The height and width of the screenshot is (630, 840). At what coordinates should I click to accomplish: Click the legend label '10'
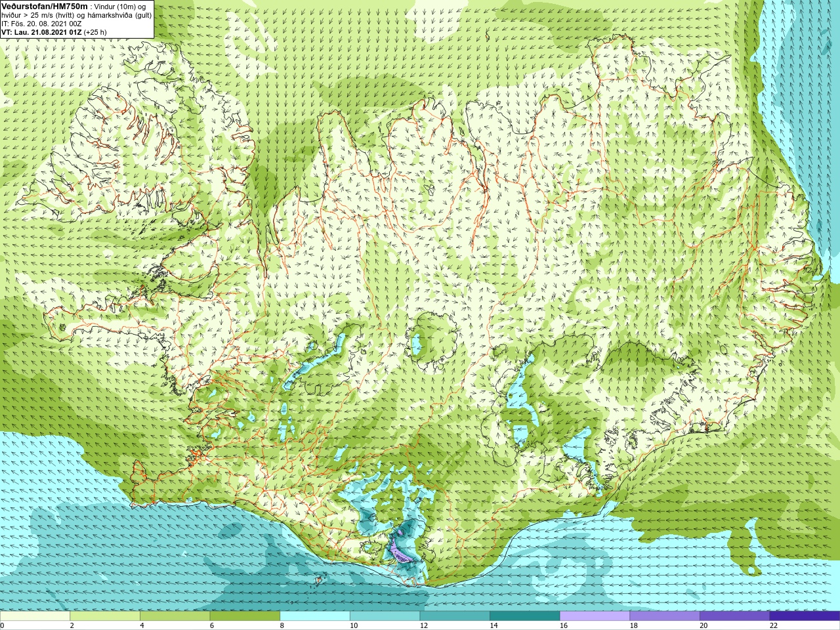click(x=354, y=625)
